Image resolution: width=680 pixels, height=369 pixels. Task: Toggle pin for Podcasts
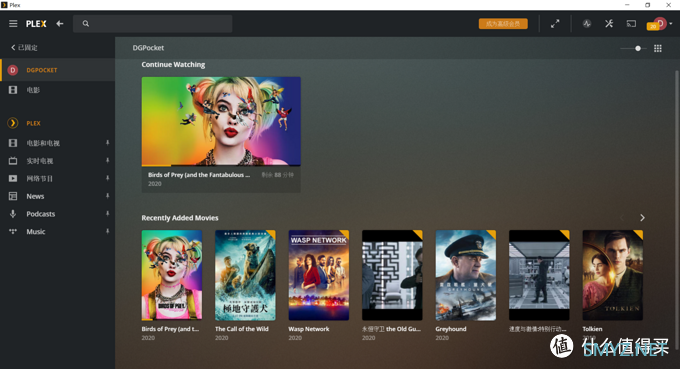[x=108, y=213]
